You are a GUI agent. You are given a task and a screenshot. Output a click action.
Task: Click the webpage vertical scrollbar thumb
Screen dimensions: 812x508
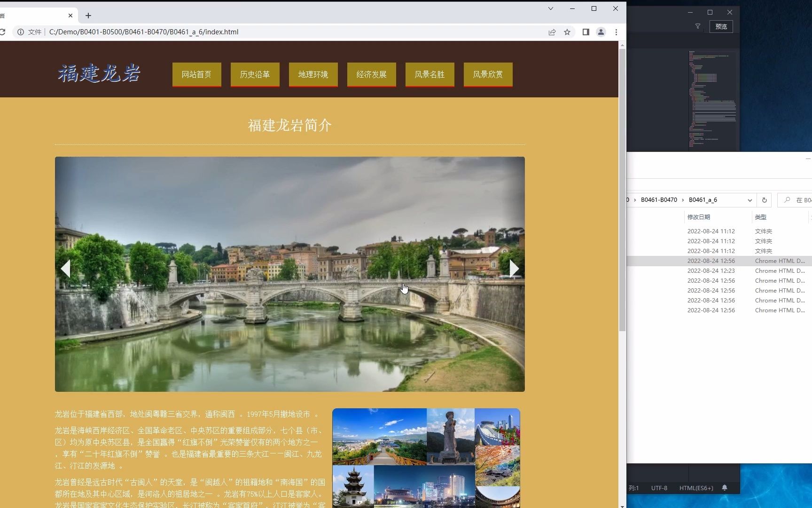[622, 190]
